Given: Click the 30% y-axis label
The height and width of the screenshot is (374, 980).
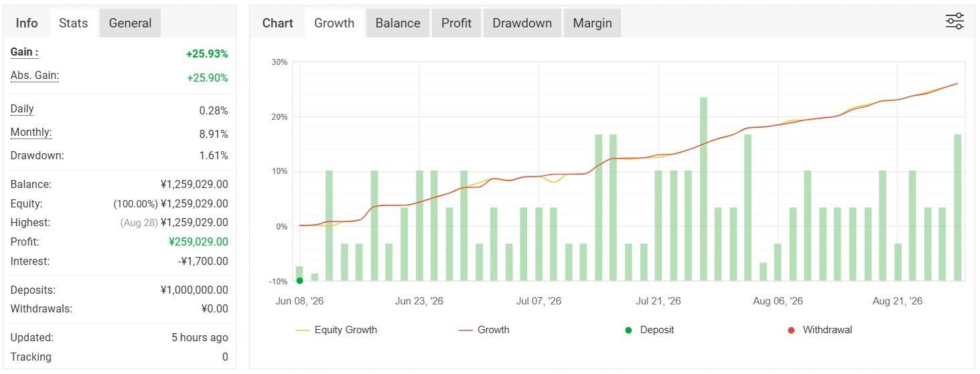Looking at the screenshot, I should (279, 62).
